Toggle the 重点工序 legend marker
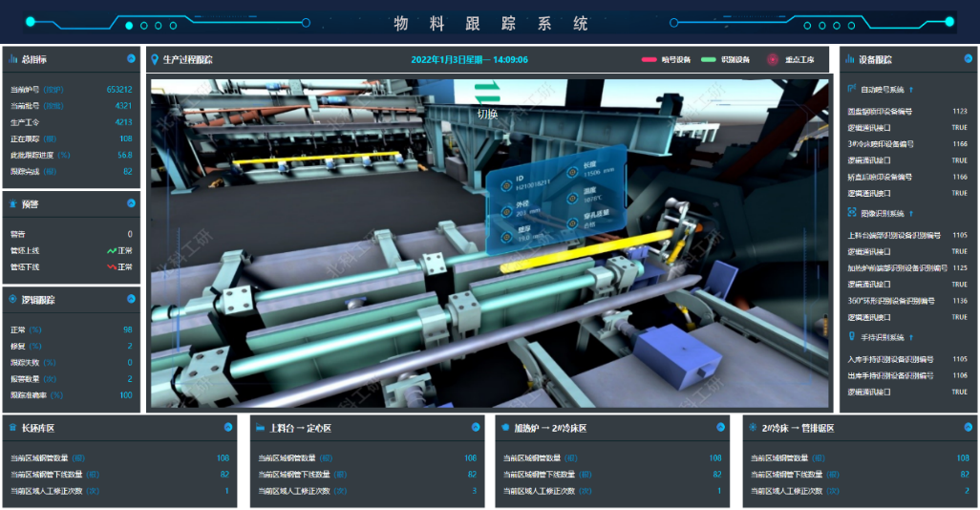The width and height of the screenshot is (980, 510). (774, 59)
